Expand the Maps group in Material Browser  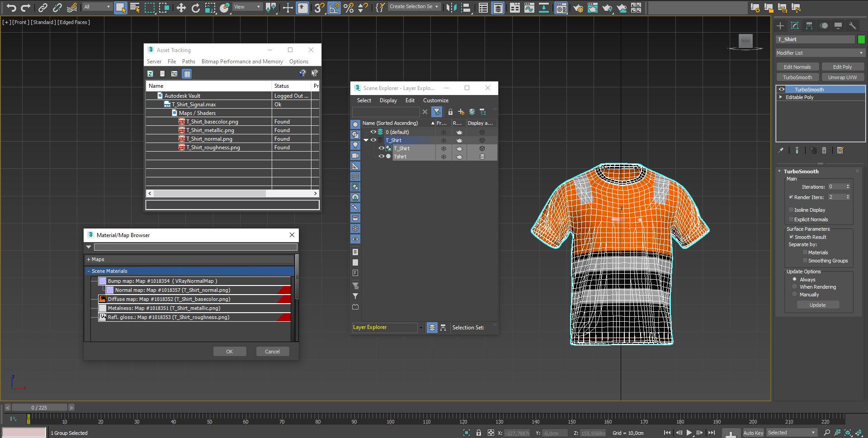click(x=89, y=259)
